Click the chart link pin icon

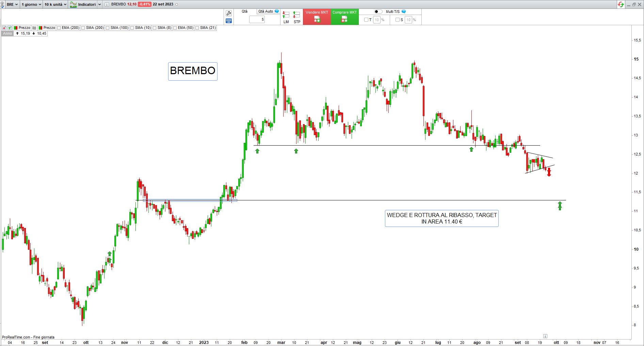3,5
